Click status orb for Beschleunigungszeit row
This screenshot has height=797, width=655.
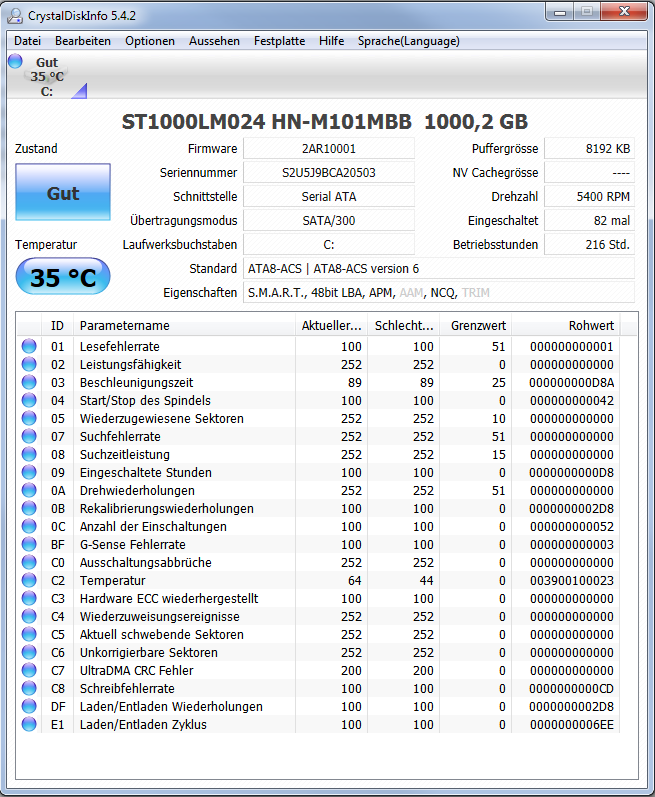click(29, 382)
